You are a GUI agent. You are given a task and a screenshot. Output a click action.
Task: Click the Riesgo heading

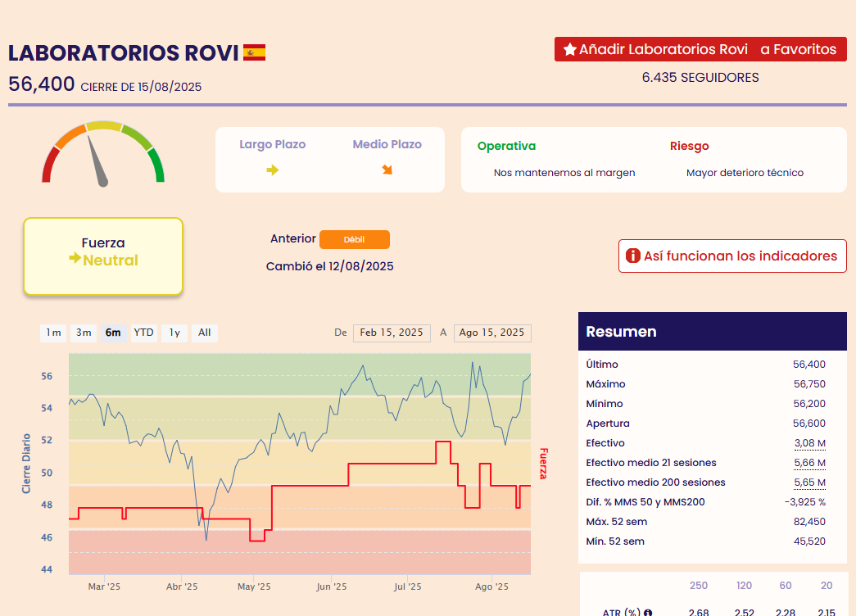(690, 146)
